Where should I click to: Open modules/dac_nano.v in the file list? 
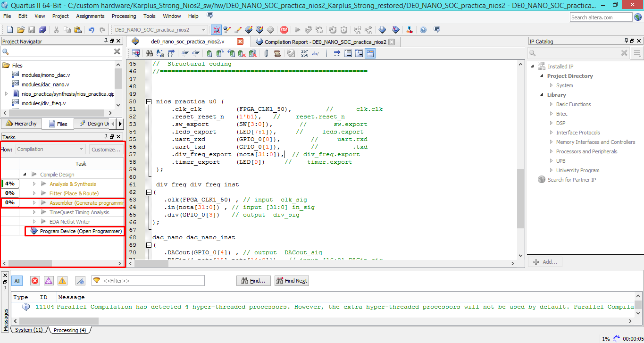45,84
